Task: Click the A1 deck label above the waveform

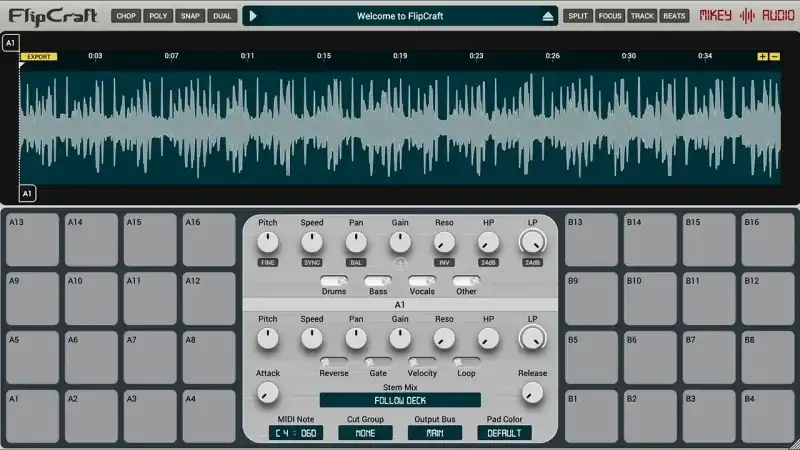Action: (11, 43)
